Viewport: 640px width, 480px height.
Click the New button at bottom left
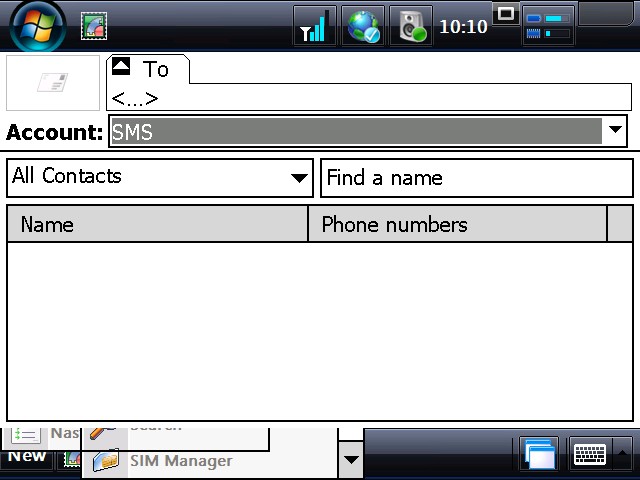tap(27, 458)
